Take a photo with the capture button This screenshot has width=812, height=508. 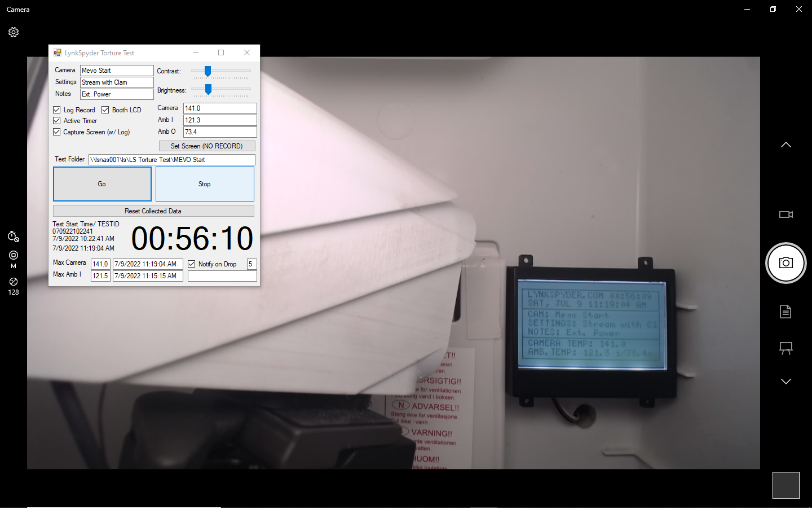[x=785, y=263]
